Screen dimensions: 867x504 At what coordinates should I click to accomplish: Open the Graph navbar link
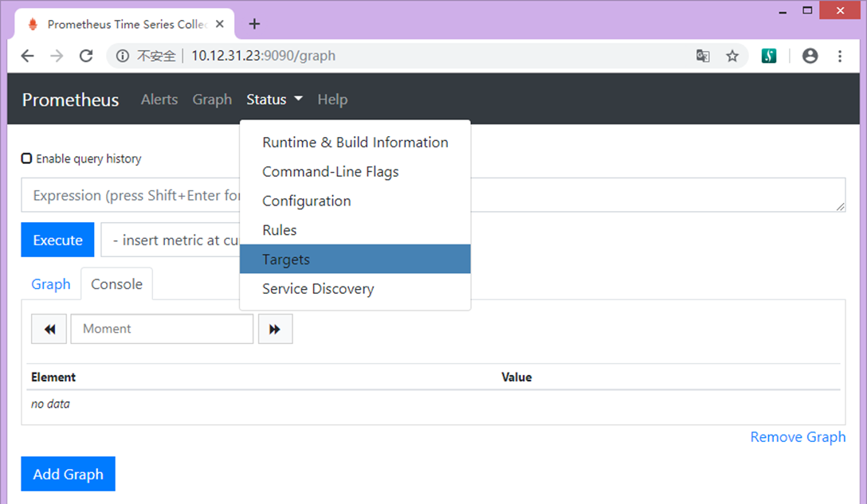pyautogui.click(x=212, y=100)
